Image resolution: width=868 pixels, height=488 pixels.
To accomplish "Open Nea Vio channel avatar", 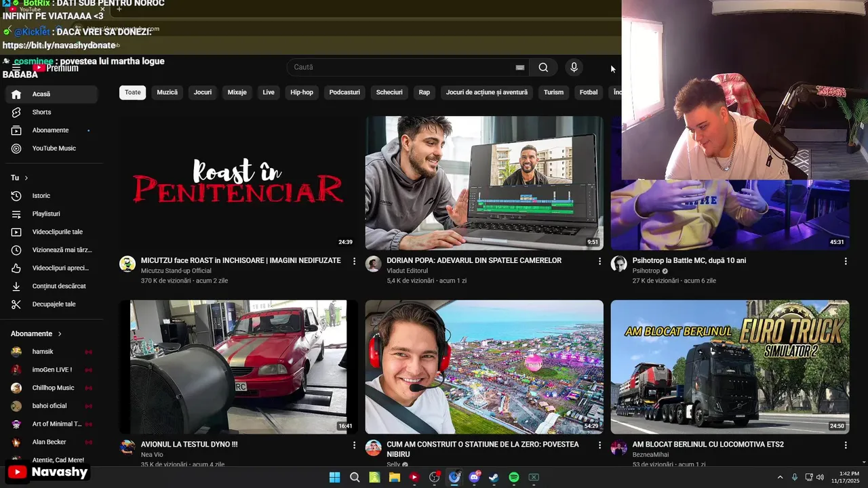I will point(127,448).
